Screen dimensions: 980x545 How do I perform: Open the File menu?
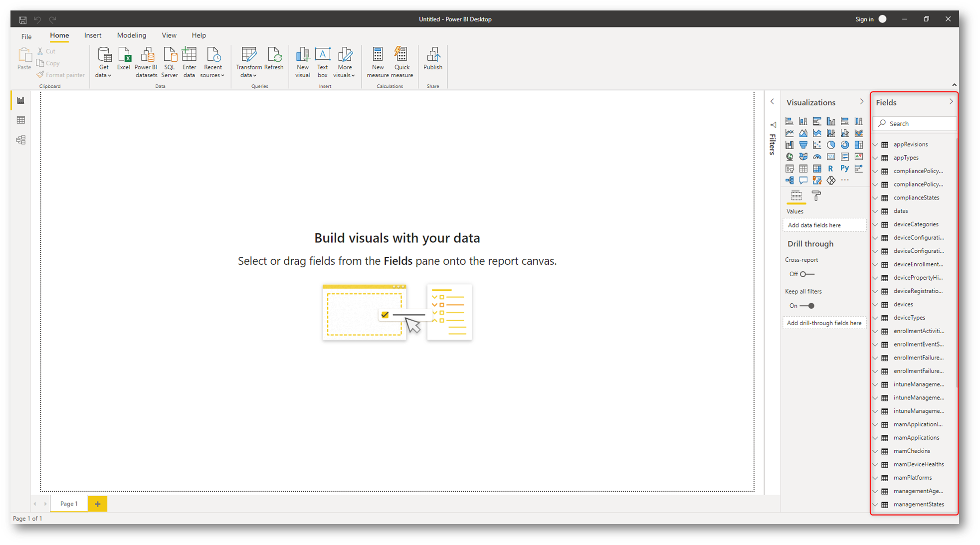(26, 36)
